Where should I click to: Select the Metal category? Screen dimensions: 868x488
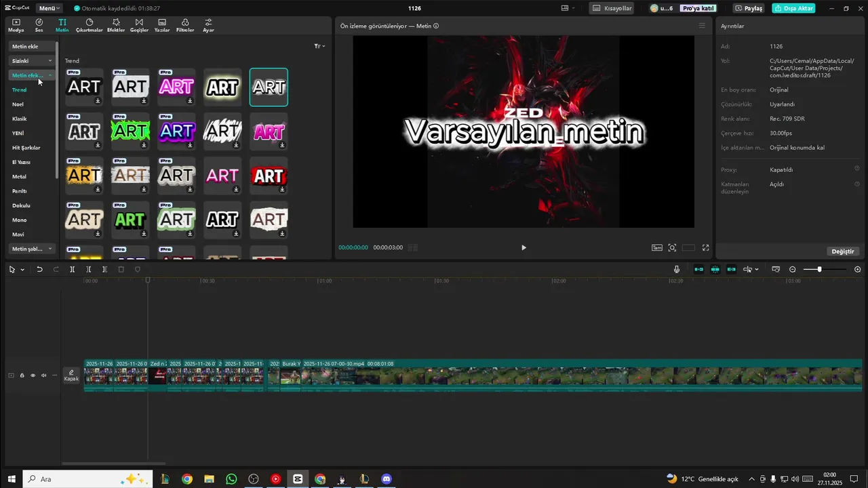click(x=19, y=176)
